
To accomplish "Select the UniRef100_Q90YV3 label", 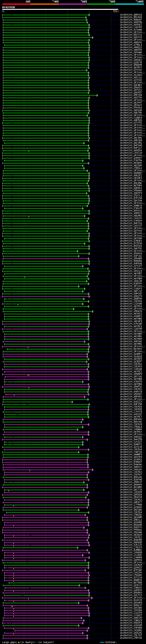I will [x=131, y=37].
